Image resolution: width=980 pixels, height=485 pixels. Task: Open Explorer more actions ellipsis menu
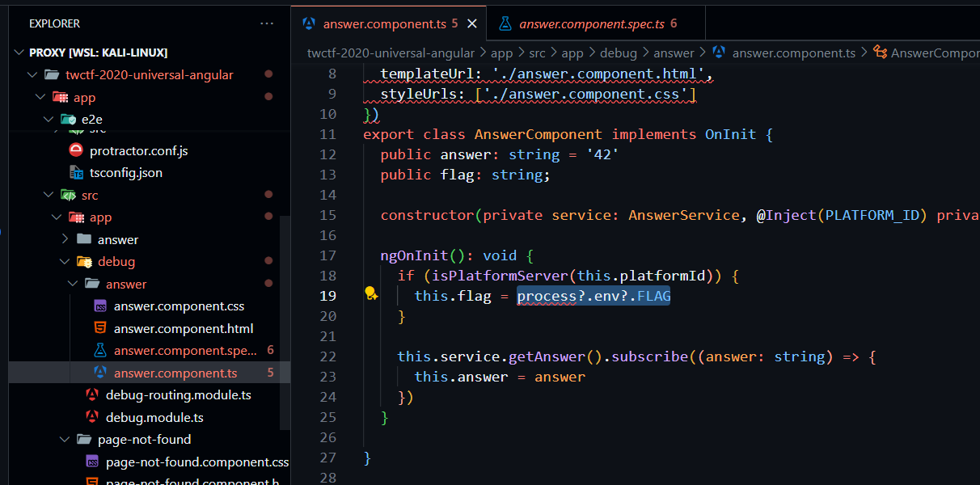click(267, 23)
